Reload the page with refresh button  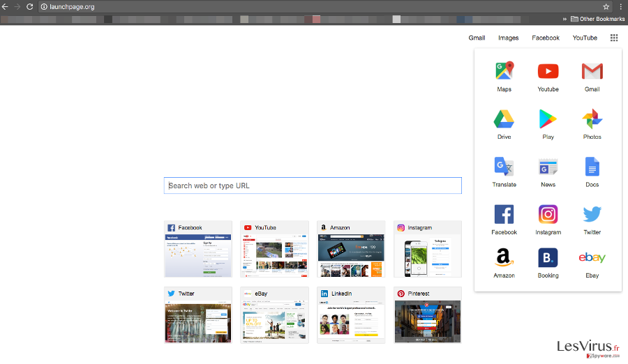[29, 6]
